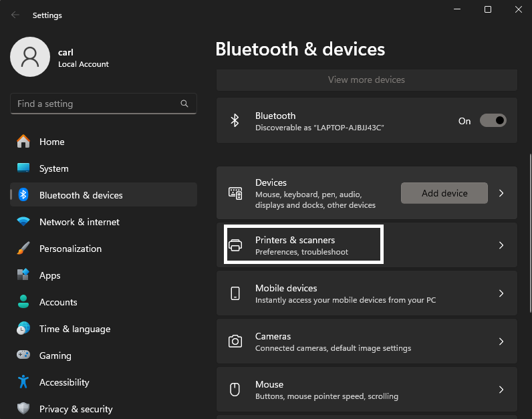
Task: Click the mouse icon beside Mouse settings
Action: click(x=235, y=390)
